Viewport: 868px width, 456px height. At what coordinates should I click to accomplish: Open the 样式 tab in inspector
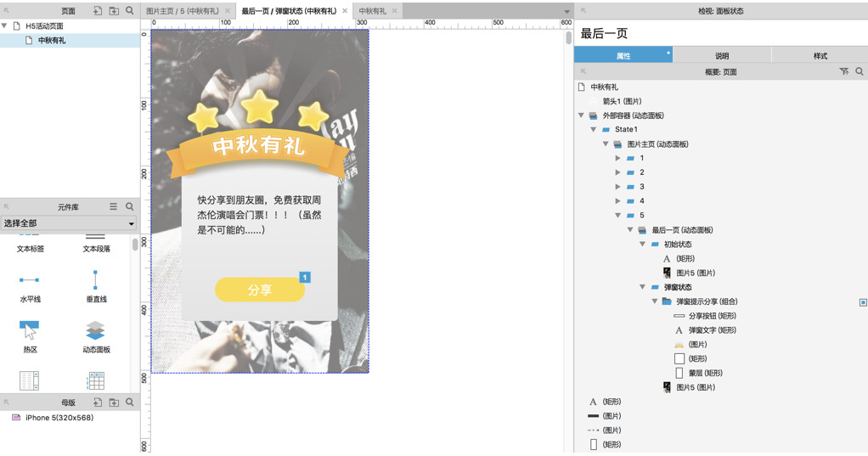820,56
